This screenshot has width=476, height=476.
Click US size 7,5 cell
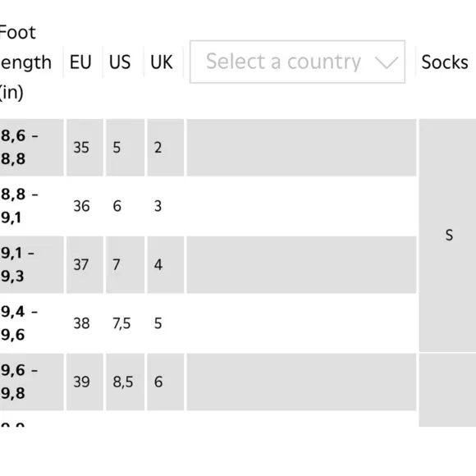click(125, 323)
